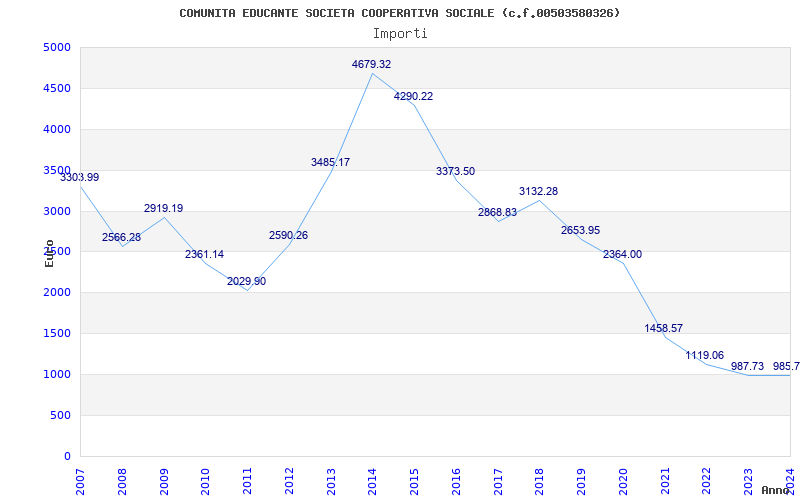
Task: Select the 2364.00 data label
Action: (622, 254)
